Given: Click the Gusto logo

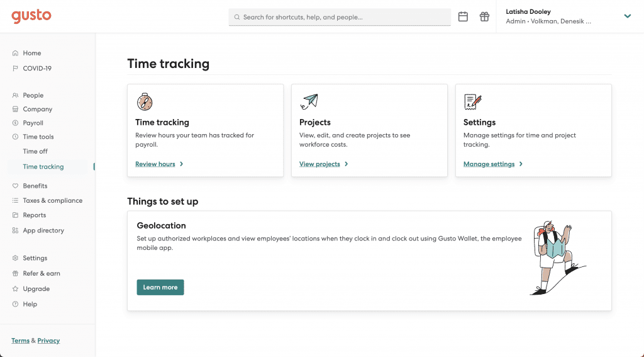Looking at the screenshot, I should 31,16.
